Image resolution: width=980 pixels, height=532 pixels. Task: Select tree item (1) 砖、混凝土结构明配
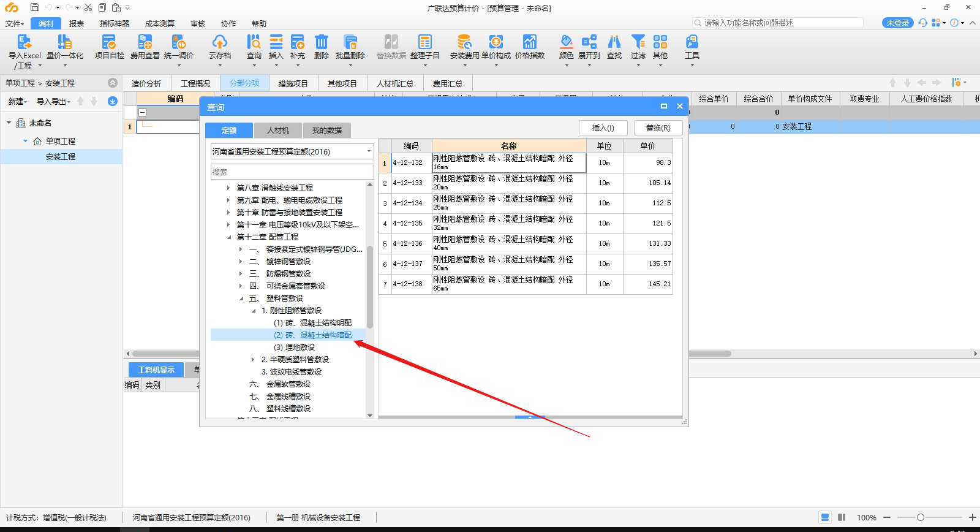tap(312, 323)
